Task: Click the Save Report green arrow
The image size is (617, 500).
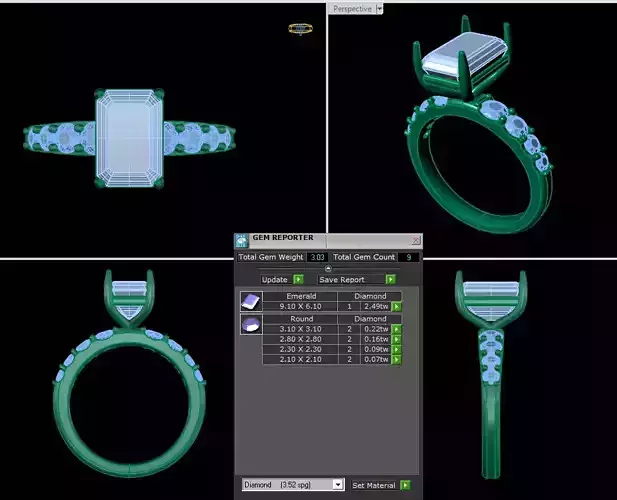Action: coord(390,279)
